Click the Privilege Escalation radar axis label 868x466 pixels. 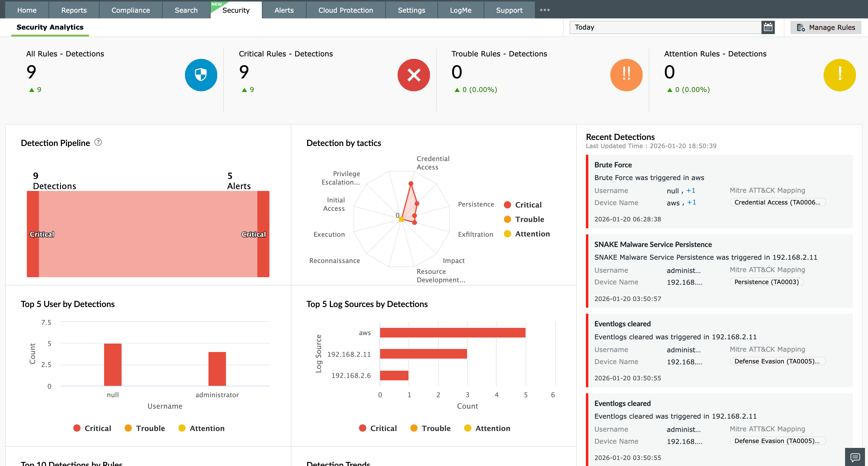click(x=341, y=178)
